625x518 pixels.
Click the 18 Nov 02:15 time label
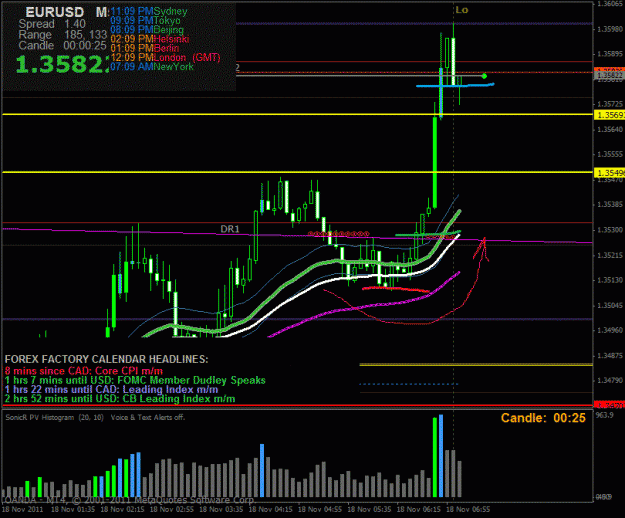122,509
